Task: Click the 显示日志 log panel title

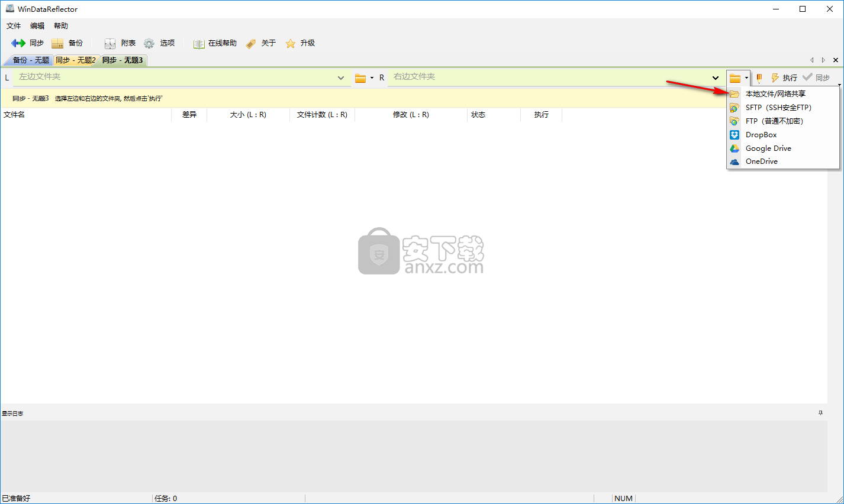Action: click(12, 413)
